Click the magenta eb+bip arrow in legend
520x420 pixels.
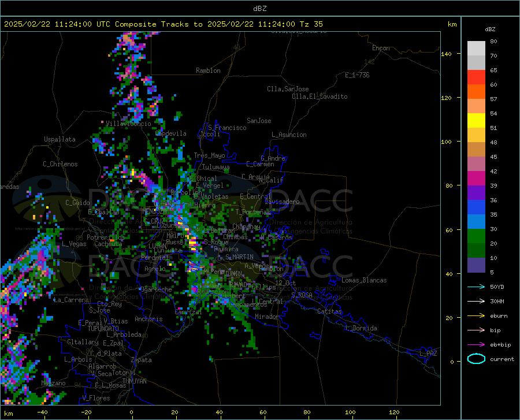coord(476,345)
